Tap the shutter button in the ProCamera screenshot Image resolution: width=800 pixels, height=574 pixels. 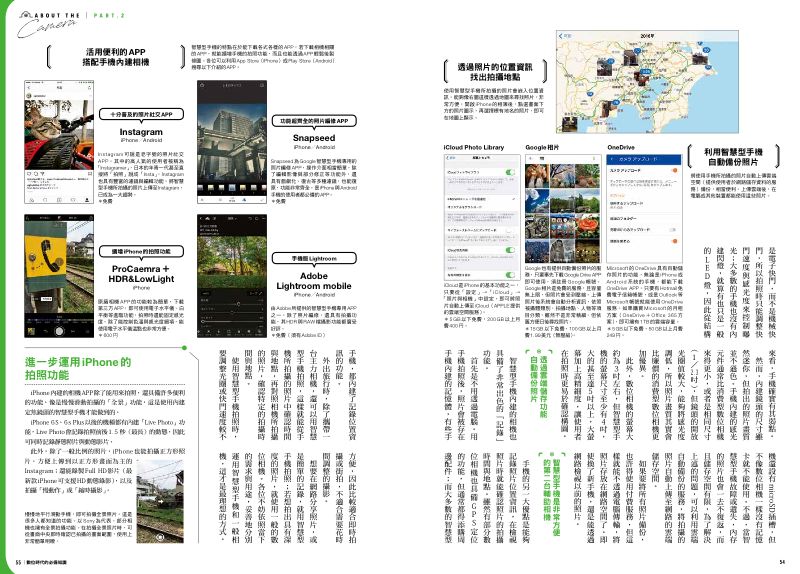(59, 331)
